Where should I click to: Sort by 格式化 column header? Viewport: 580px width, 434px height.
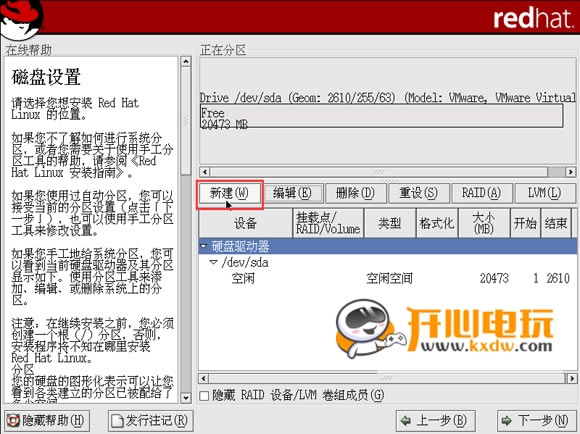coord(437,223)
